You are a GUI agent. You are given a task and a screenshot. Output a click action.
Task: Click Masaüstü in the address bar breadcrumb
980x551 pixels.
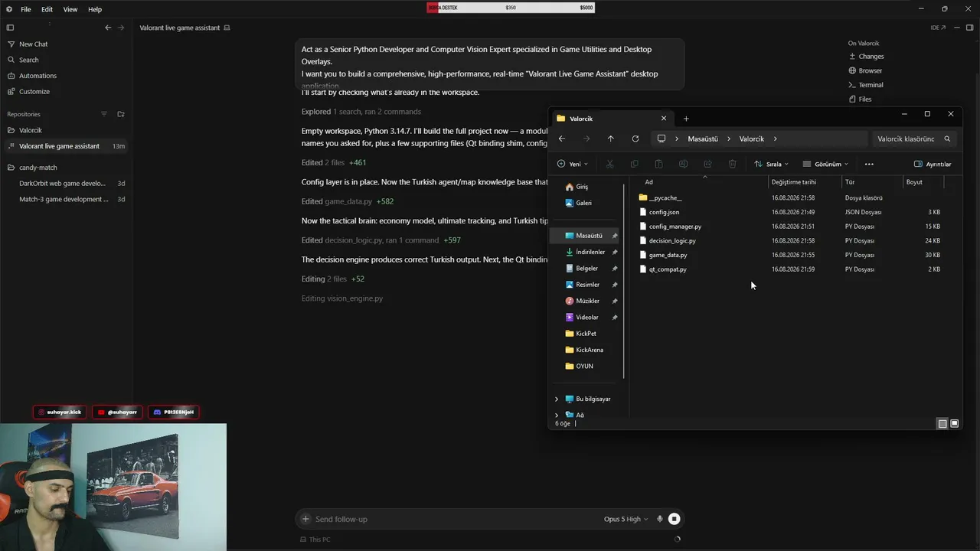[703, 139]
